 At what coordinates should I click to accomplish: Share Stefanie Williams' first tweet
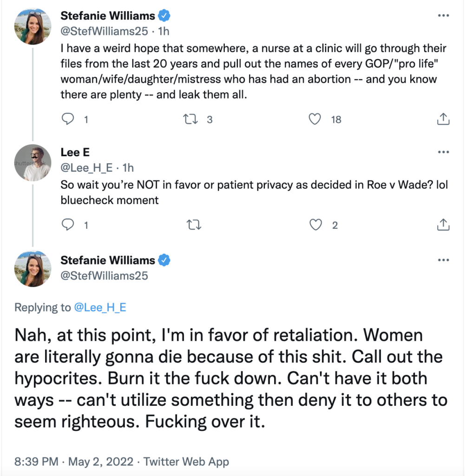point(444,119)
